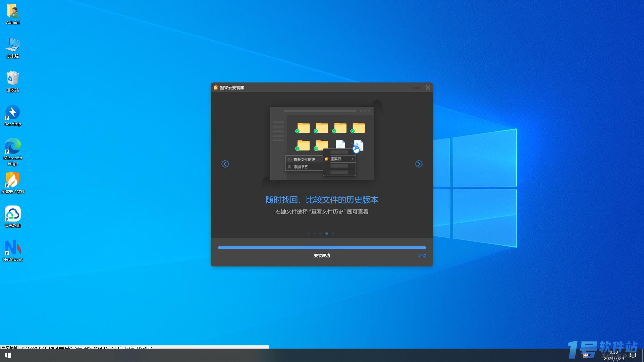The width and height of the screenshot is (644, 362).
Task: Click the 安装成功 status text
Action: (322, 256)
